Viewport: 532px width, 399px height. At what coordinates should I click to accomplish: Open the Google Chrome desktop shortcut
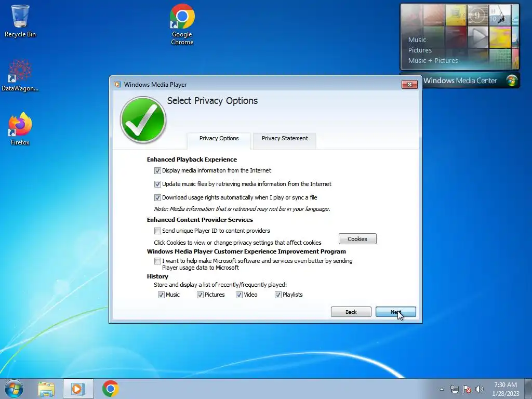coord(182,24)
